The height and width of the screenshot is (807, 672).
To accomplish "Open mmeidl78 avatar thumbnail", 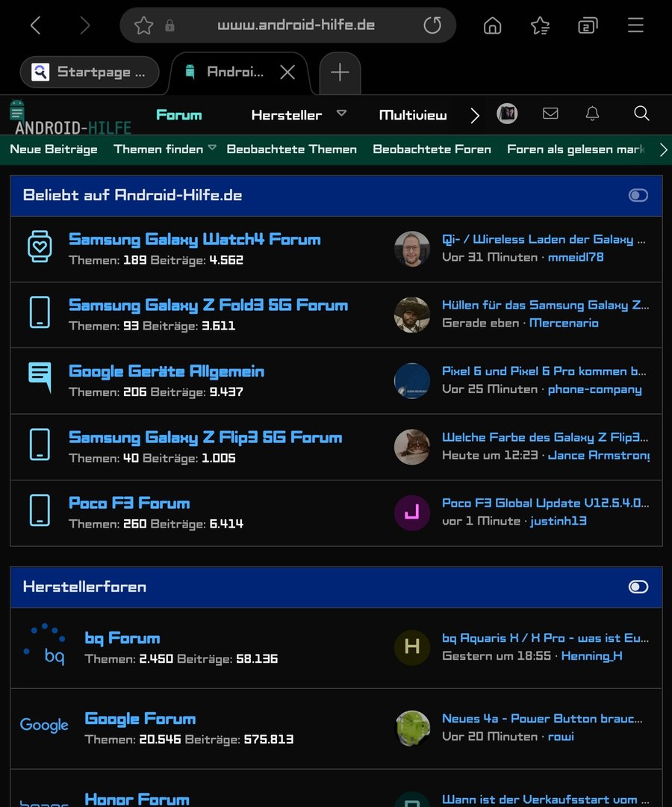I will pyautogui.click(x=412, y=249).
